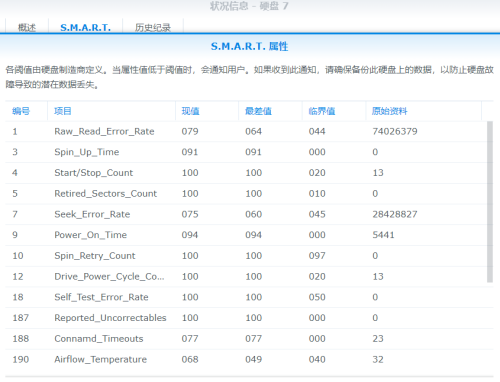Image resolution: width=500 pixels, height=382 pixels.
Task: Click raw value 23 for Connamd_Timeouts
Action: pyautogui.click(x=378, y=339)
